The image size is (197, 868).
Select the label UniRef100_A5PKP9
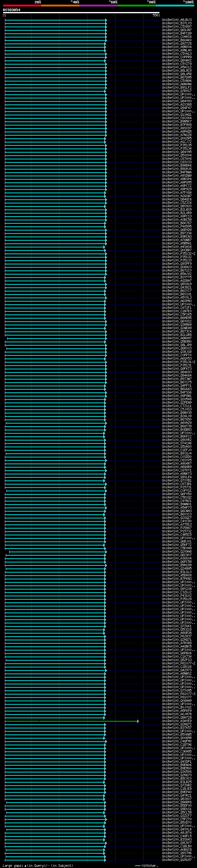pos(177,711)
